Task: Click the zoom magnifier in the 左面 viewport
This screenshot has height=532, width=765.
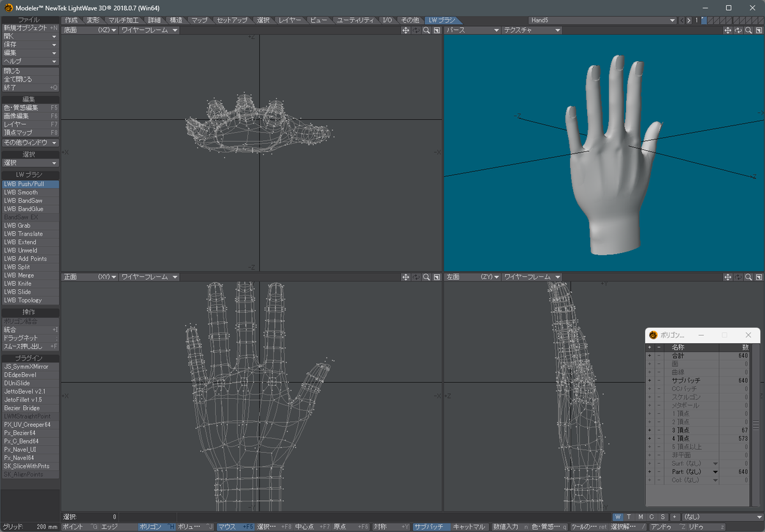Action: click(749, 277)
